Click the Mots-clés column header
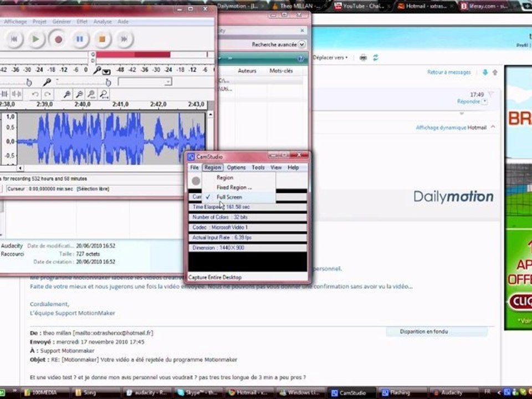The width and height of the screenshot is (532, 399). coord(281,70)
